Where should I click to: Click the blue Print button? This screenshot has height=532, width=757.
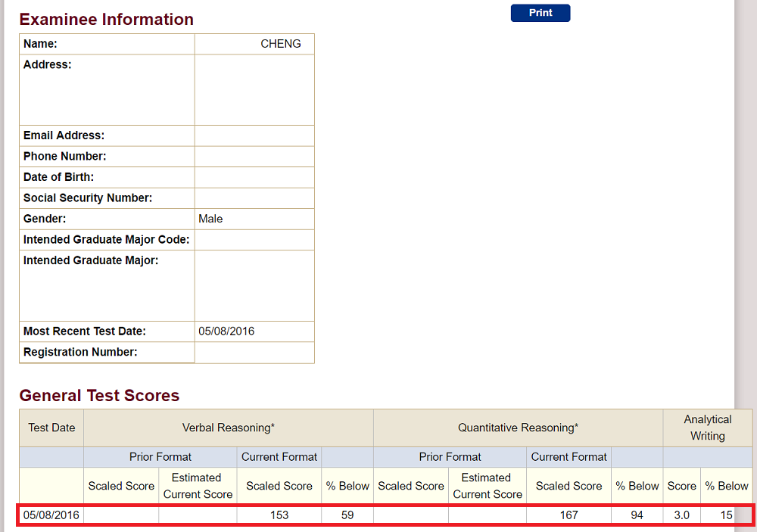pyautogui.click(x=540, y=13)
